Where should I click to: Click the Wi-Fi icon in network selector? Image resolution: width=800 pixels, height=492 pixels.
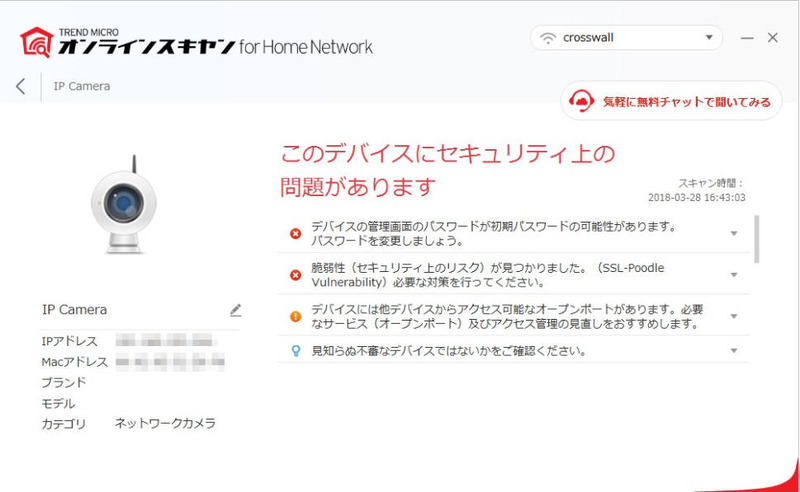[x=547, y=39]
